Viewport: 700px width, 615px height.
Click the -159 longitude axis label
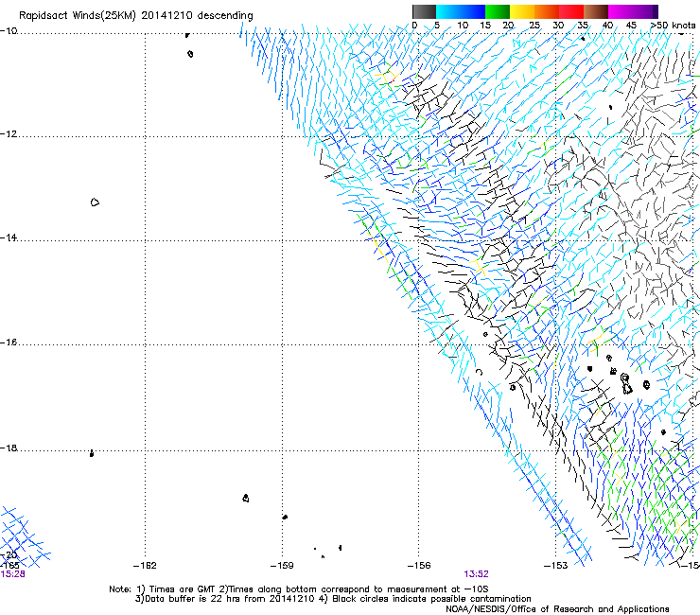coord(282,566)
